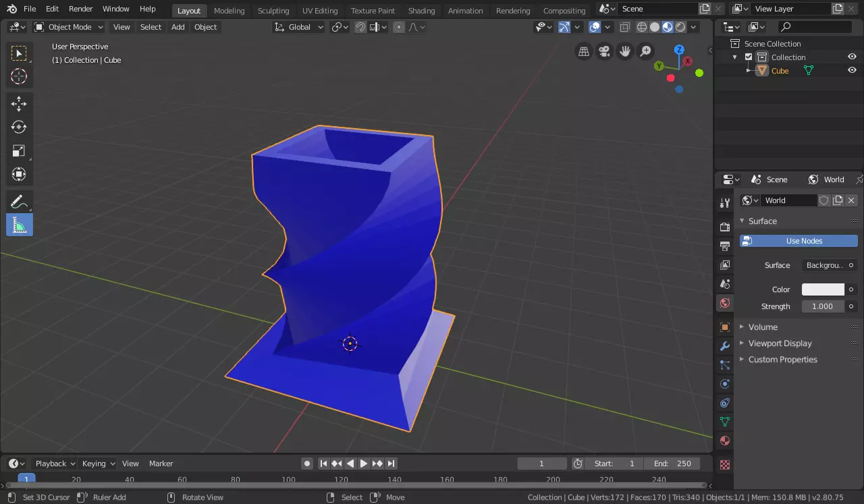Switch to the Sculpting workspace tab
This screenshot has height=504, width=864.
point(273,11)
